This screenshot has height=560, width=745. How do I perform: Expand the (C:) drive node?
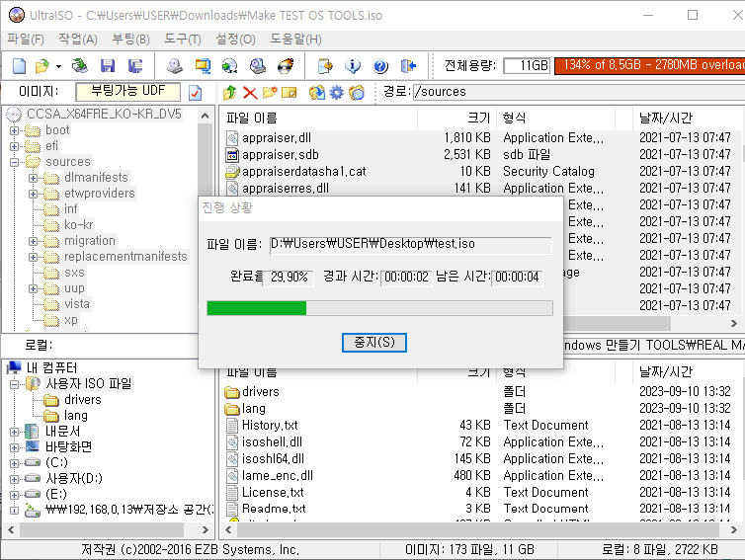coord(14,463)
